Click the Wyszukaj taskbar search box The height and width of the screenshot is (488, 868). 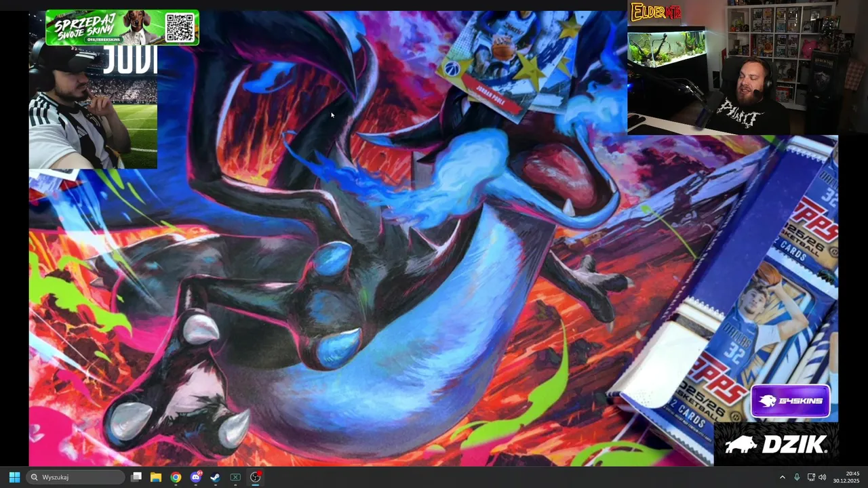pos(75,477)
